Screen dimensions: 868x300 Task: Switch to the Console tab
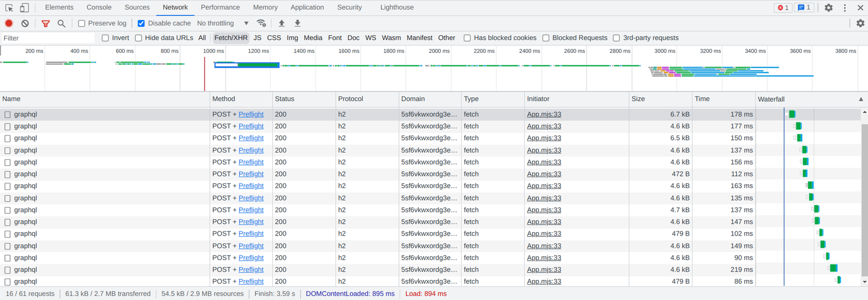(x=99, y=7)
